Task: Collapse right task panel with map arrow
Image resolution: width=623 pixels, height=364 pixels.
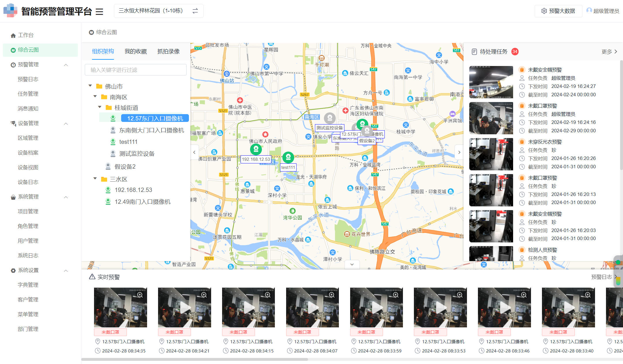Action: click(459, 152)
